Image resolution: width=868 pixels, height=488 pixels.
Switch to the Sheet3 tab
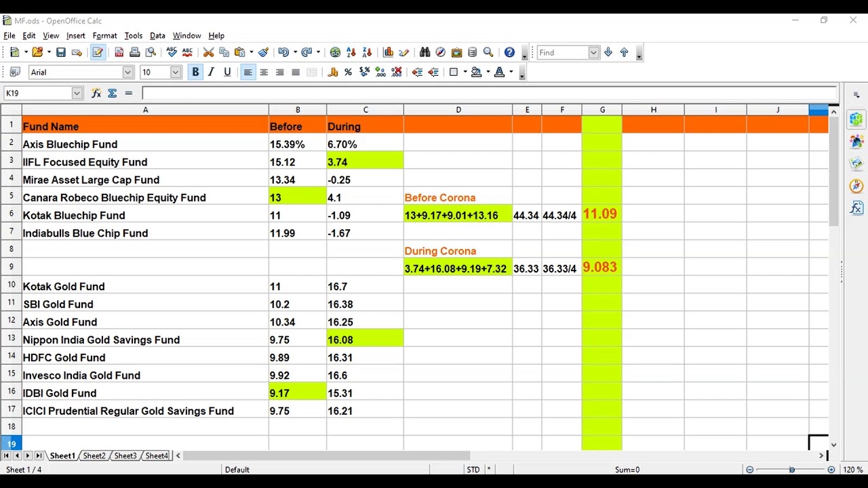tap(125, 455)
